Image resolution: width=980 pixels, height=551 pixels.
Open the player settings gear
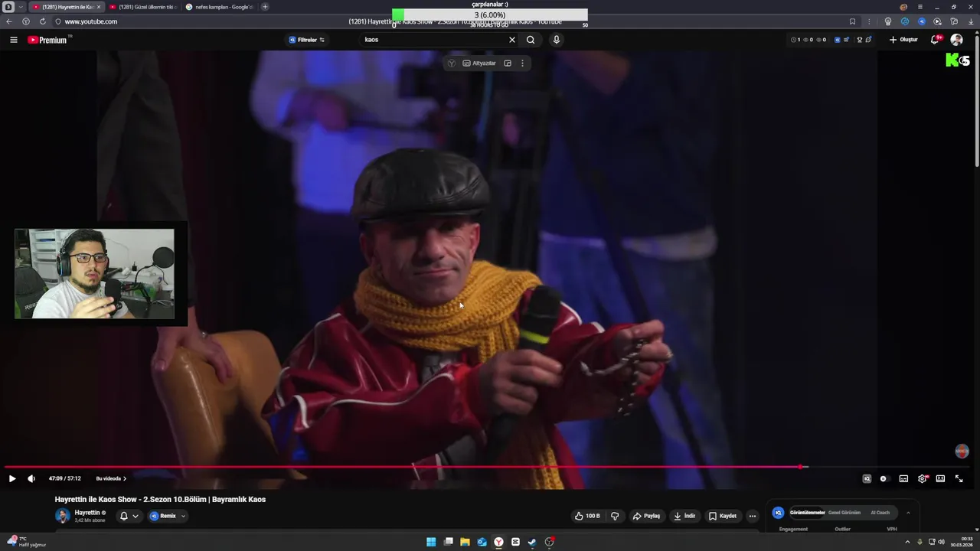tap(923, 479)
